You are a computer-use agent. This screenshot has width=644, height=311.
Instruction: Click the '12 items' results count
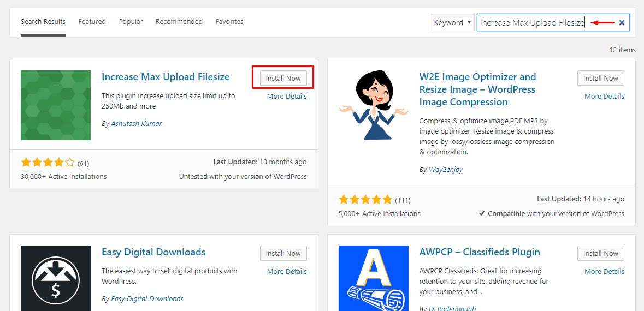coord(622,50)
